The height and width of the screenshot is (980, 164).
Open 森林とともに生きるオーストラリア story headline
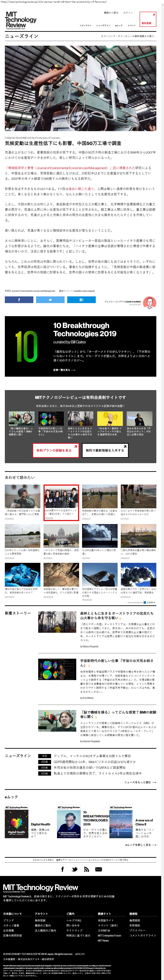point(117,616)
